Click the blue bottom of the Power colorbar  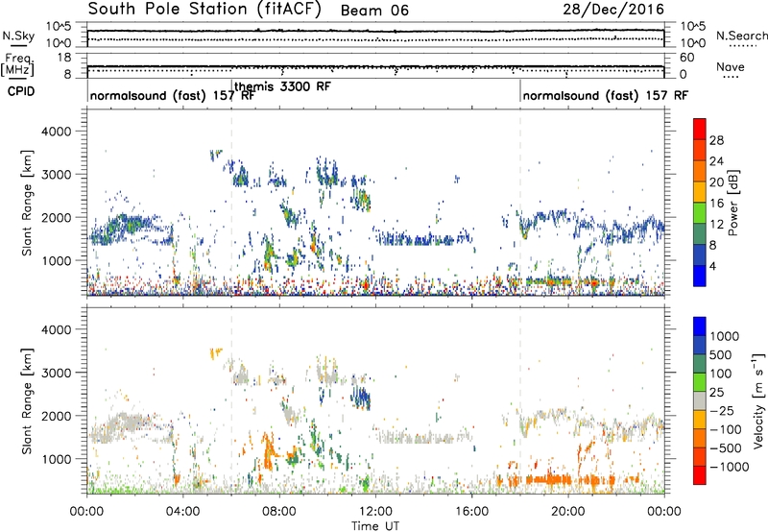700,276
